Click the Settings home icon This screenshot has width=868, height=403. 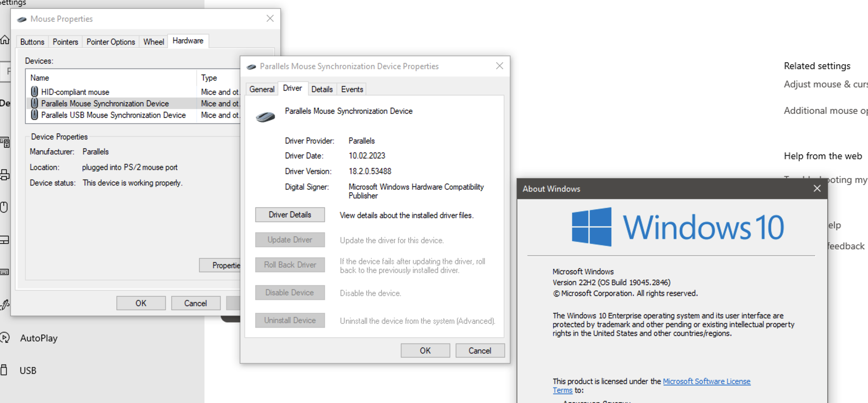click(x=5, y=40)
